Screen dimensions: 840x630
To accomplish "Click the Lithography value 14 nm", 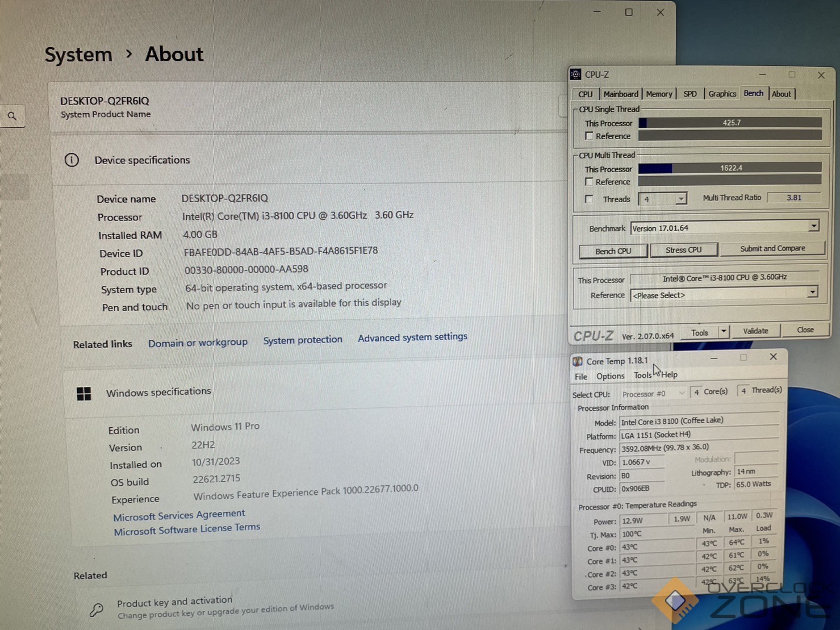I will click(x=756, y=472).
